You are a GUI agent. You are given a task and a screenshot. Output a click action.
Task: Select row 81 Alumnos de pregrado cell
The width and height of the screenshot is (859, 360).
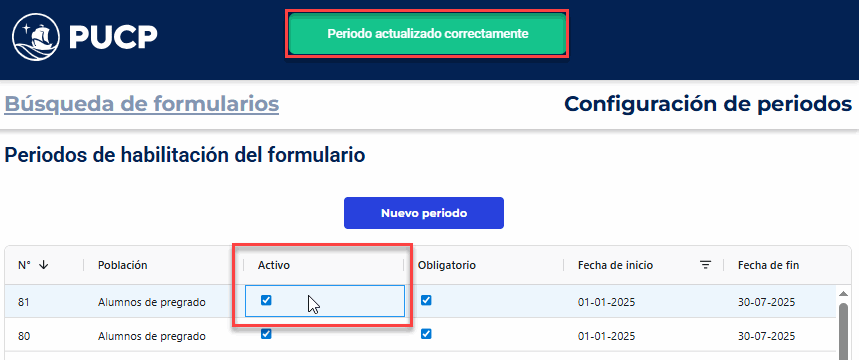coord(152,302)
